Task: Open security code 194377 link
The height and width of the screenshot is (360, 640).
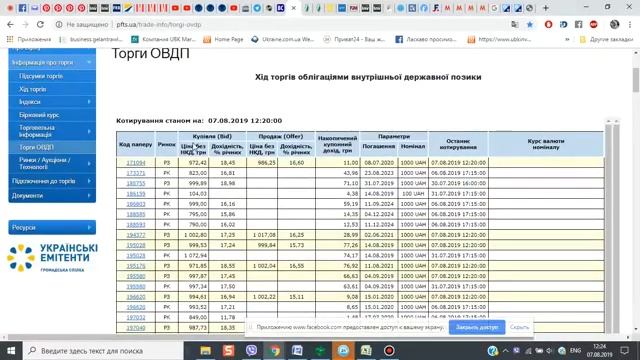Action: pyautogui.click(x=136, y=235)
